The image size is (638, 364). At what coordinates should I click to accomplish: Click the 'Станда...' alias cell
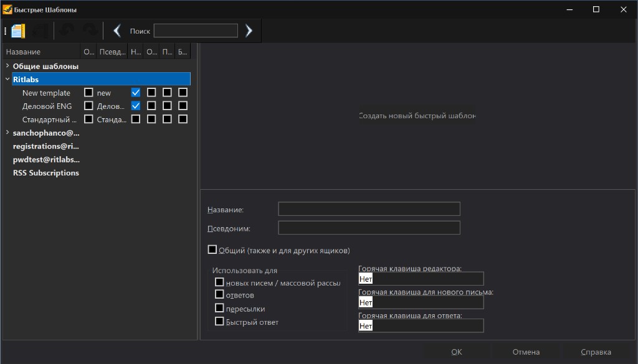pyautogui.click(x=112, y=120)
